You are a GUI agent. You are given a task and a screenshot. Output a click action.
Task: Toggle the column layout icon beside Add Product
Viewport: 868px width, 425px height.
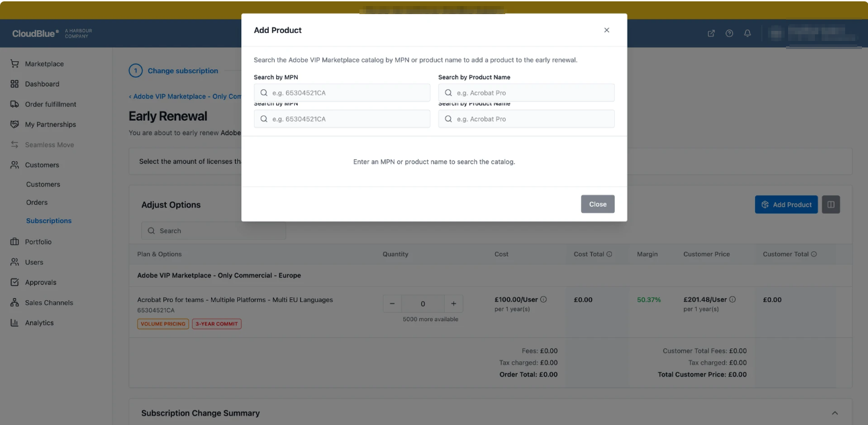click(x=831, y=205)
